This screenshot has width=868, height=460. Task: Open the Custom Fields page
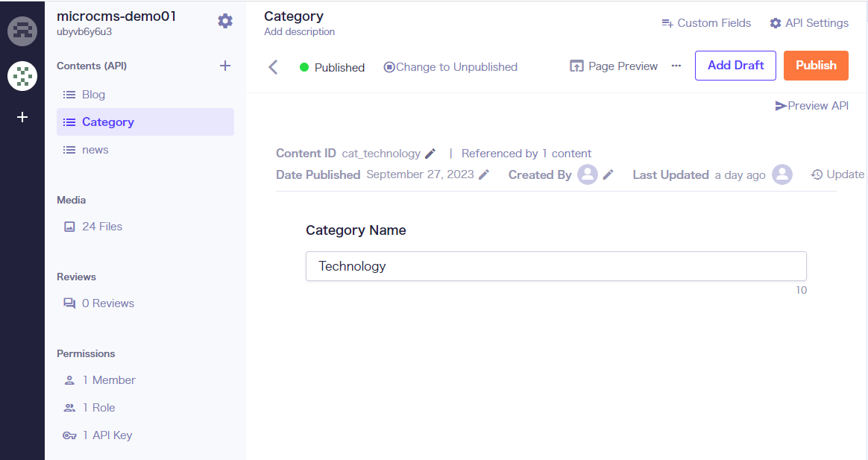pyautogui.click(x=706, y=23)
